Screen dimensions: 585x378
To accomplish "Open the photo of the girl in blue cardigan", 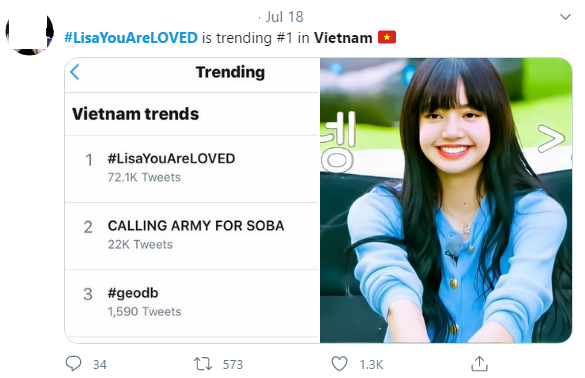I will 446,200.
